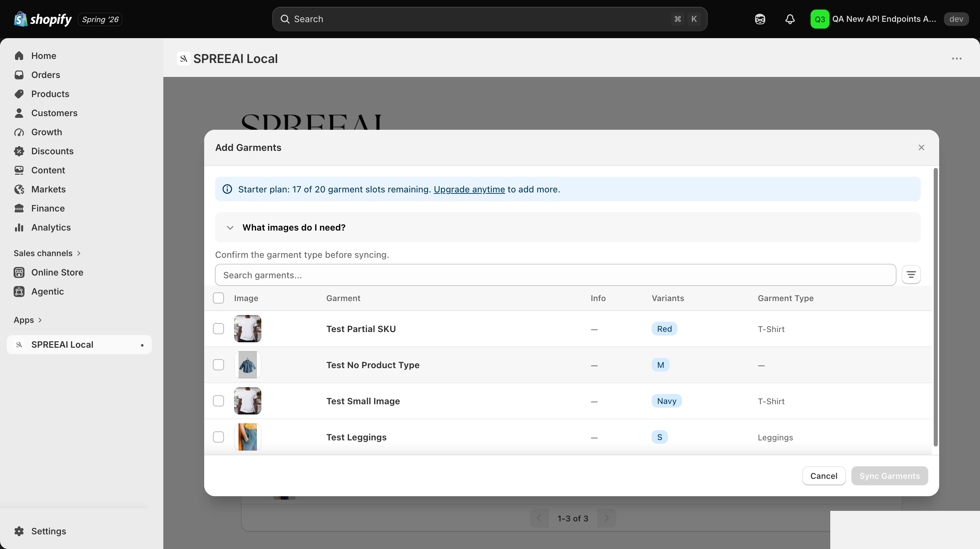The width and height of the screenshot is (980, 549).
Task: Toggle the select-all garments checkbox
Action: click(218, 298)
